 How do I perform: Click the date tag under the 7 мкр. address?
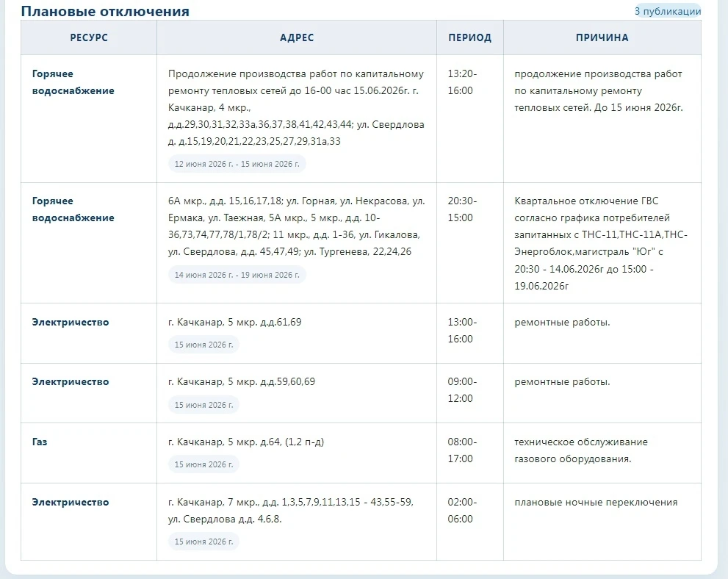click(x=203, y=542)
